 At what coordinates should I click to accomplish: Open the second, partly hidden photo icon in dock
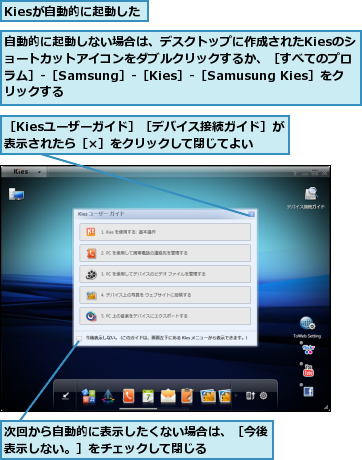(225, 396)
